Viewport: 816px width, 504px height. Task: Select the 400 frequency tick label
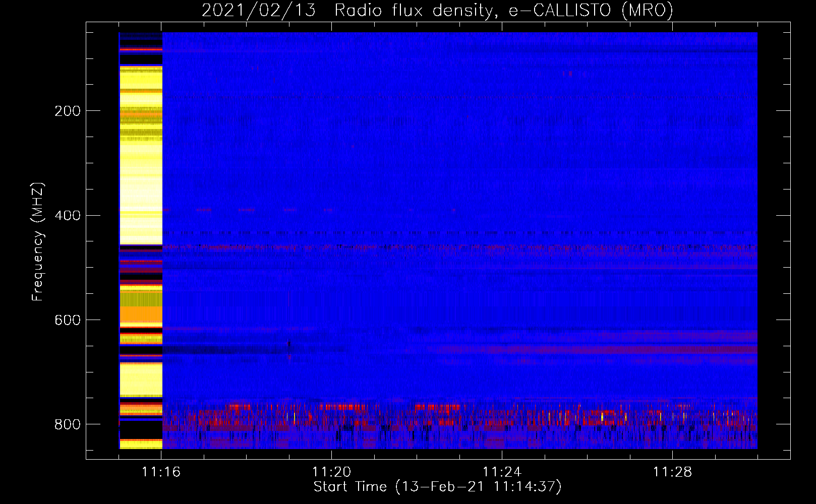click(x=68, y=216)
